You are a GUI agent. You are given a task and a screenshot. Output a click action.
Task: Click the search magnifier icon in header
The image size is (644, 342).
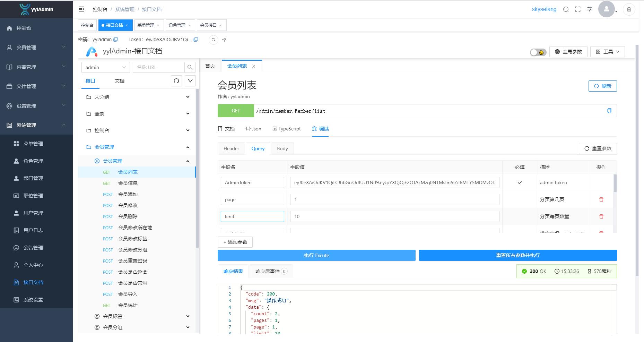[x=566, y=9]
